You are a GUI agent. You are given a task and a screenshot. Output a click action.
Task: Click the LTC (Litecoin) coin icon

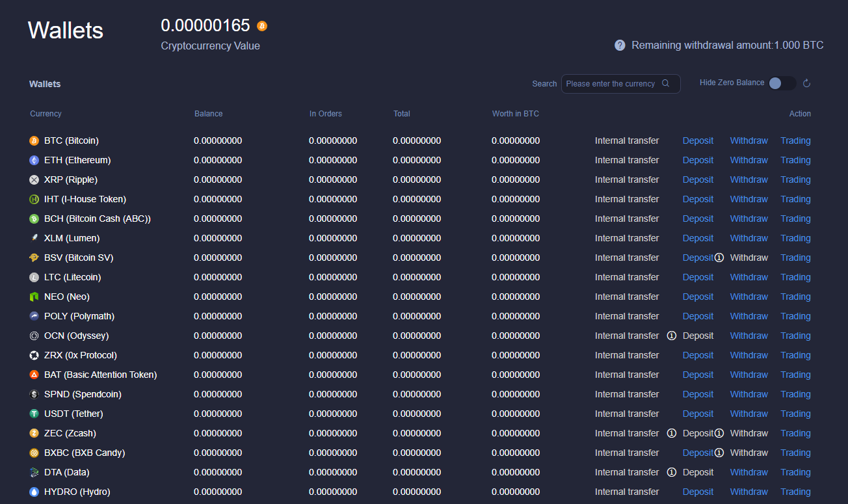point(34,277)
